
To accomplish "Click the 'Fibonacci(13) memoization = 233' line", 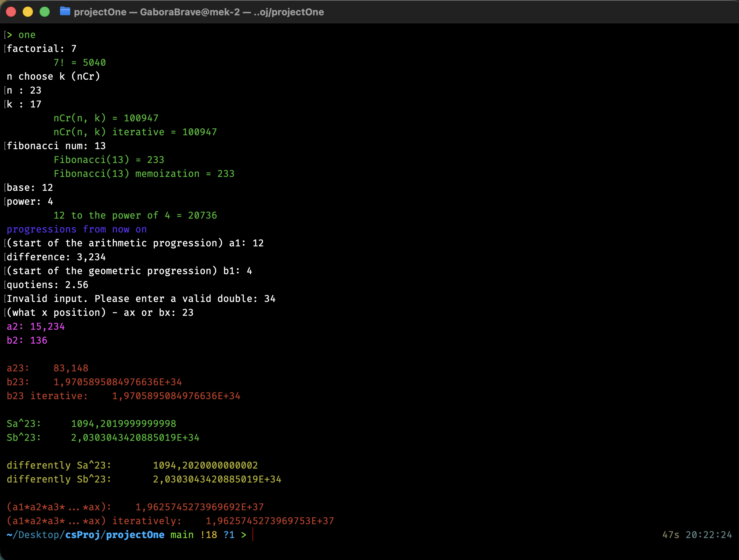I will coord(144,174).
